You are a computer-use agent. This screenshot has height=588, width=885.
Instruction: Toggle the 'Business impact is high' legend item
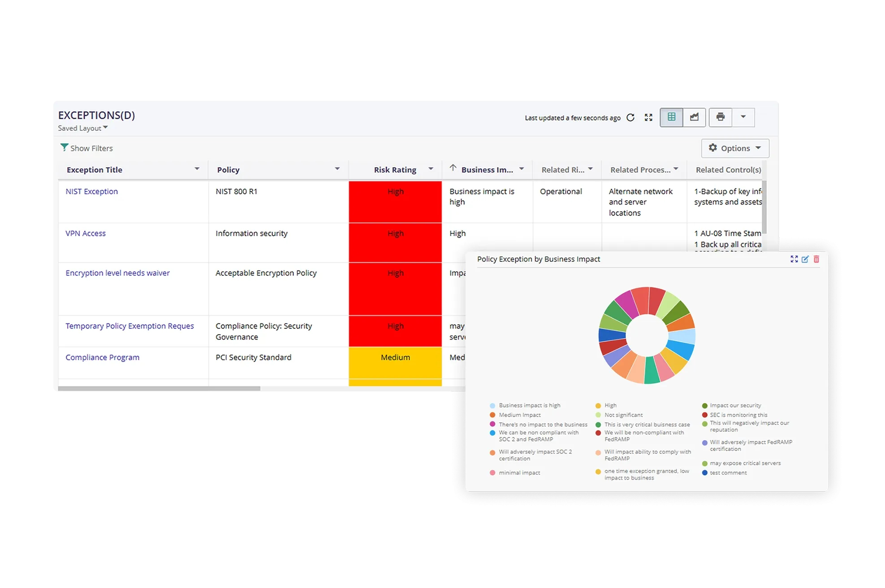click(529, 405)
